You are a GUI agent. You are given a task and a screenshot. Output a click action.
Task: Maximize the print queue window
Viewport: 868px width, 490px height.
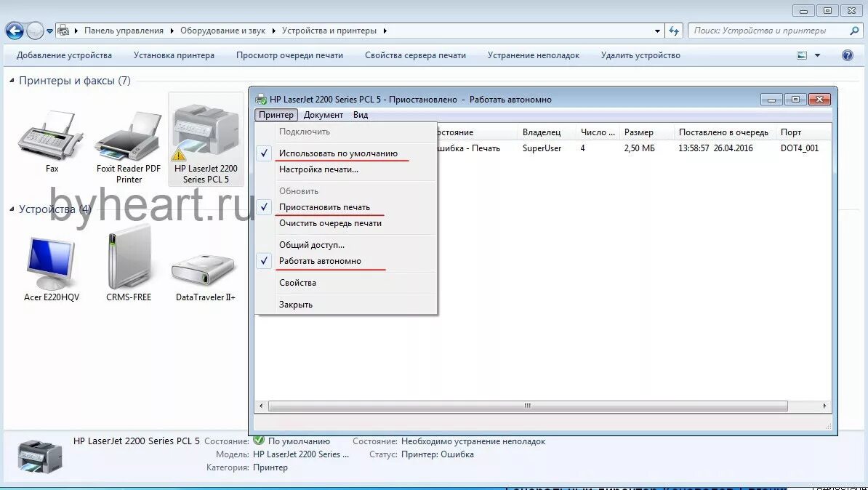[795, 100]
